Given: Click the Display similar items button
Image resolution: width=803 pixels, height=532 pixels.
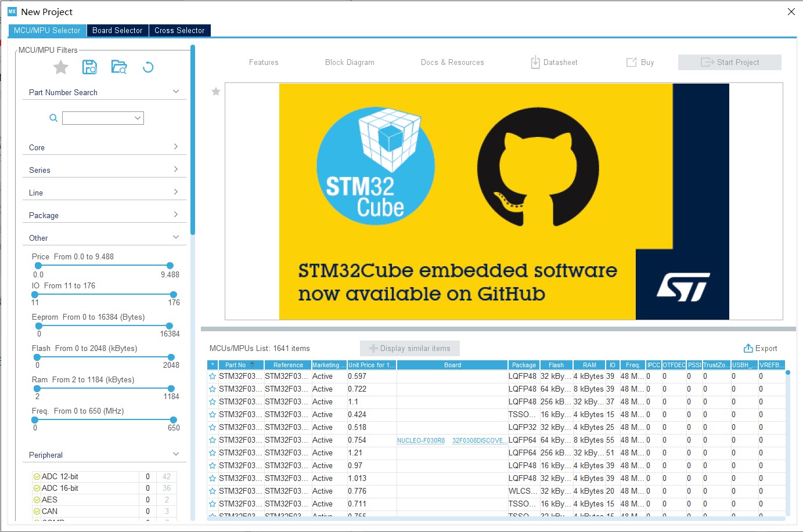Looking at the screenshot, I should pyautogui.click(x=410, y=348).
